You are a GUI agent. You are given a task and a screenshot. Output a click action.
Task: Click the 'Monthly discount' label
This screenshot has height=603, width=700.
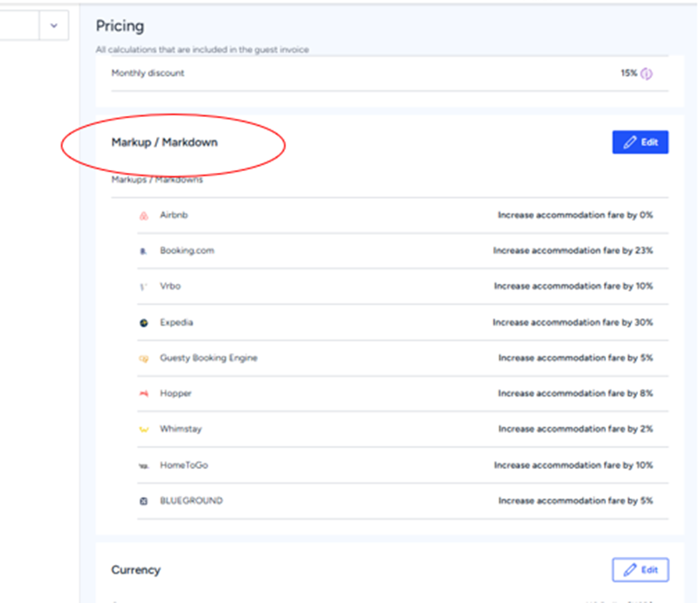148,74
